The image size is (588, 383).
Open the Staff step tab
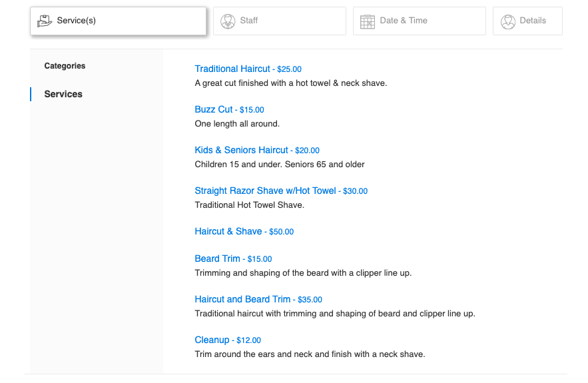point(279,21)
